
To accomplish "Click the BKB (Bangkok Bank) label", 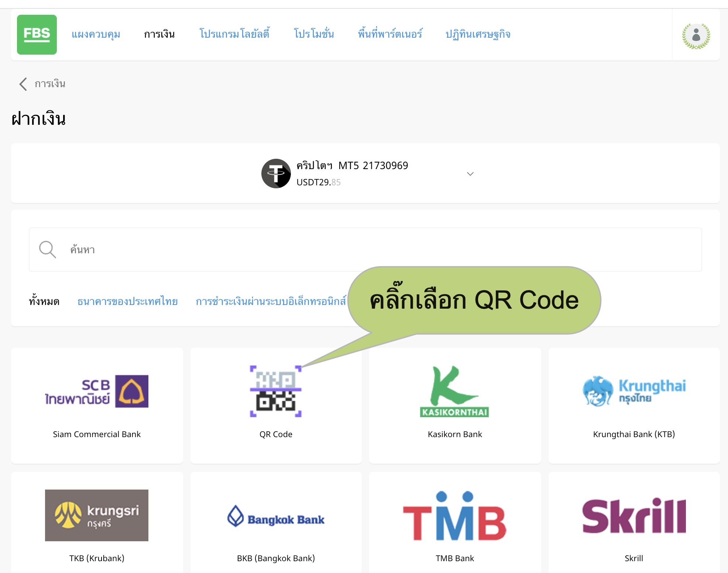I will tap(276, 558).
